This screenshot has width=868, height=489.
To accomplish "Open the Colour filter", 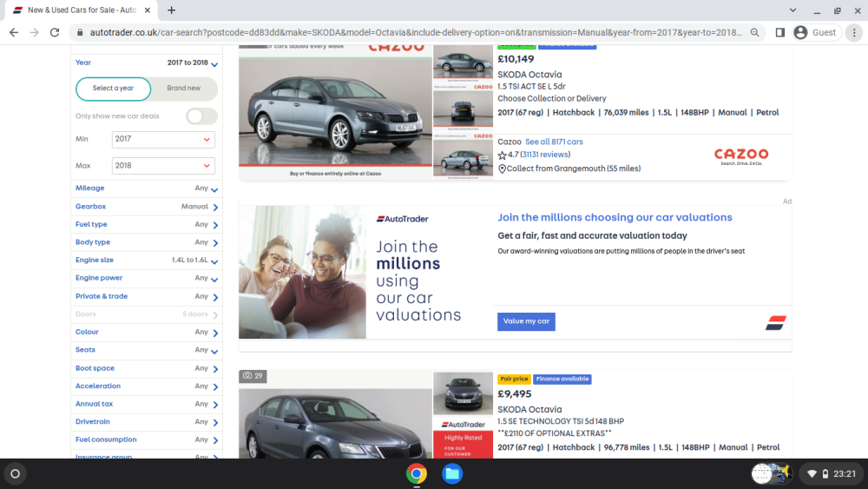I will [x=147, y=333].
